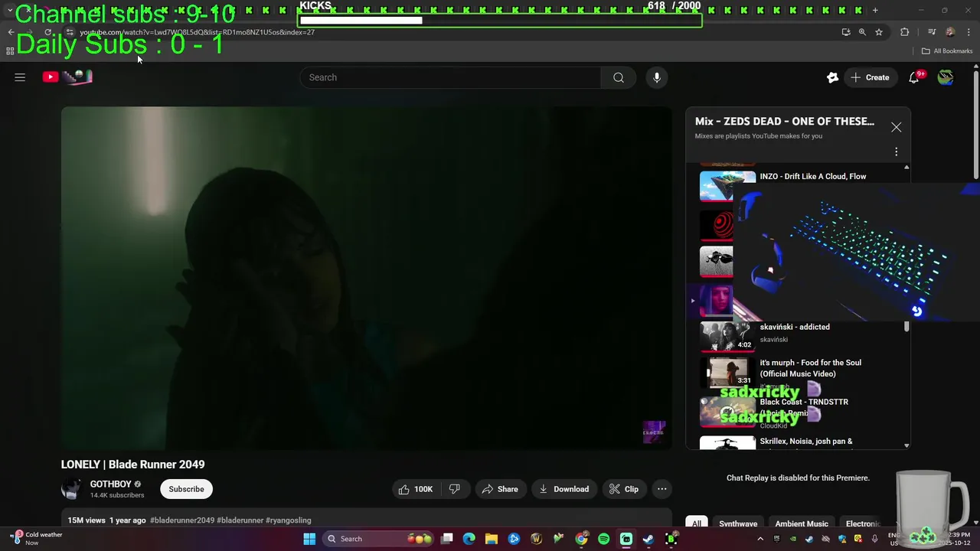This screenshot has height=551, width=980.
Task: Open the Chrome profile avatar
Action: pos(950,32)
